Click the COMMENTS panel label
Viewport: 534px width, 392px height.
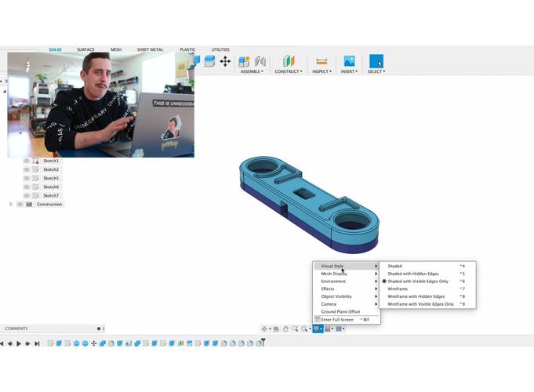16,328
